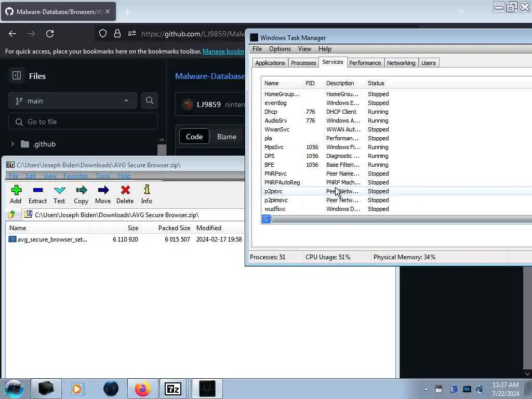Close the Malware-Database browser tab
The width and height of the screenshot is (532, 399).
pos(107,11)
